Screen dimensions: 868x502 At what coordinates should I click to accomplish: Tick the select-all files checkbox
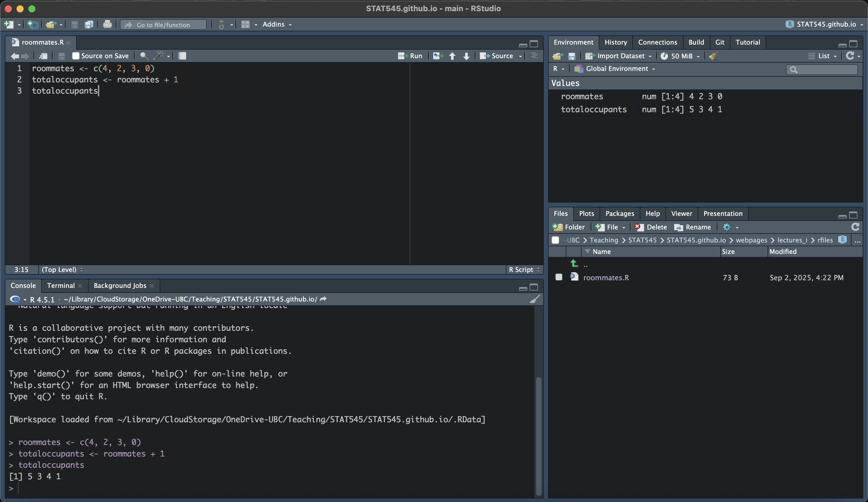click(555, 240)
